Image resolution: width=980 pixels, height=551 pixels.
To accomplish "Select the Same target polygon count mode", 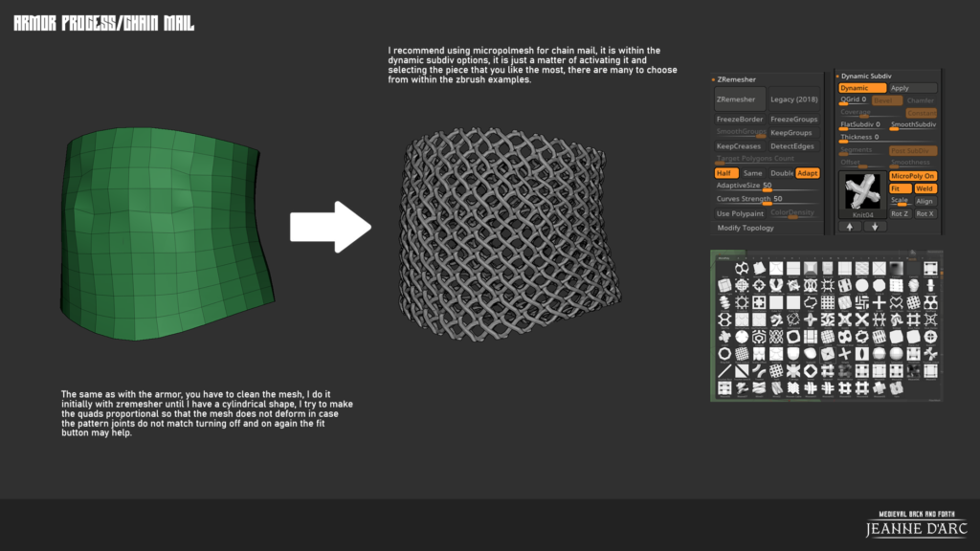I will 753,173.
